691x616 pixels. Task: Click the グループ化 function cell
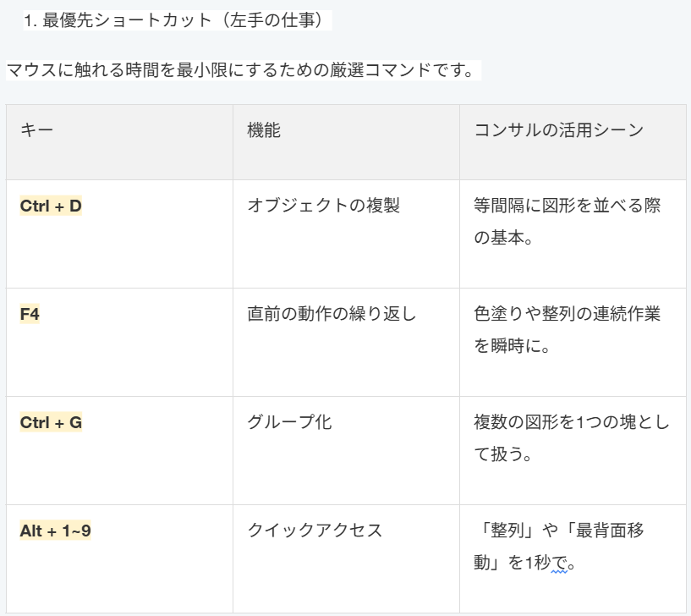click(x=289, y=422)
